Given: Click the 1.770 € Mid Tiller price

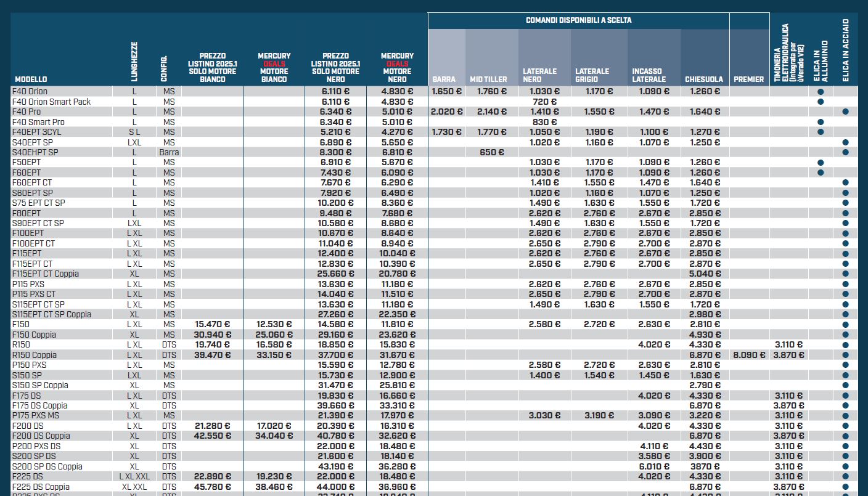Looking at the screenshot, I should [492, 132].
